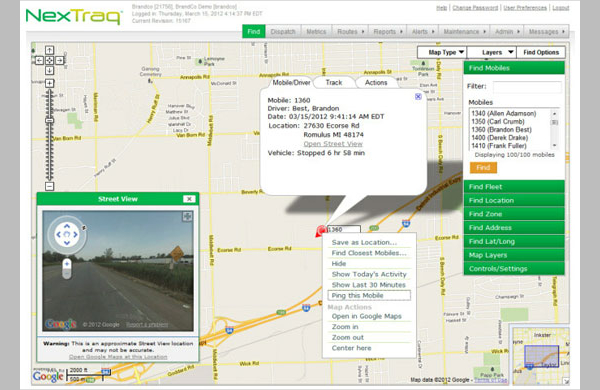
Task: Close the Street View panel
Action: click(189, 199)
